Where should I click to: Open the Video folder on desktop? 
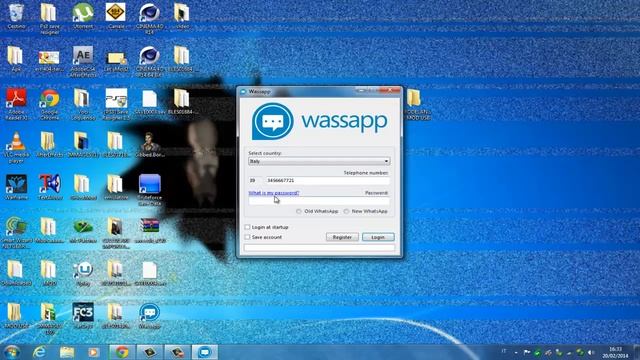point(182,16)
